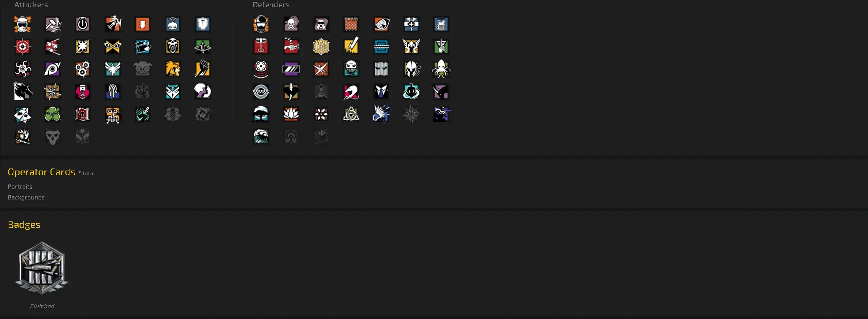The height and width of the screenshot is (319, 868).
Task: Pick the Capitão crossbow operator icon
Action: click(x=203, y=47)
